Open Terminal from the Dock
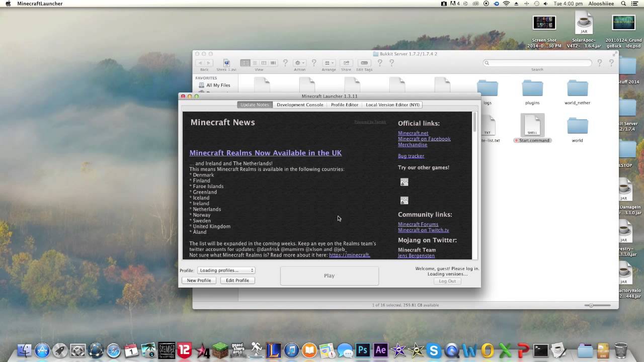Screen dimensions: 644x362 point(541,350)
